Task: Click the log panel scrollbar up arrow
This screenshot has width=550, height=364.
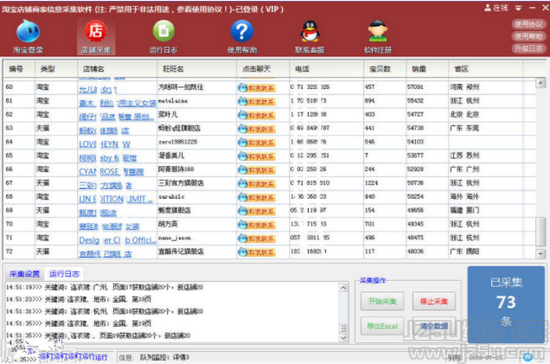Action: (343, 288)
